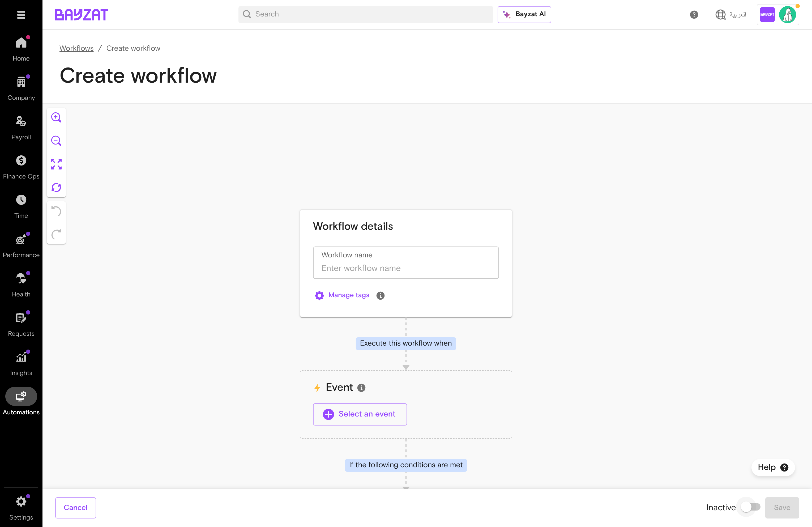Reset the canvas view with the refresh icon
Image resolution: width=812 pixels, height=527 pixels.
pos(56,187)
